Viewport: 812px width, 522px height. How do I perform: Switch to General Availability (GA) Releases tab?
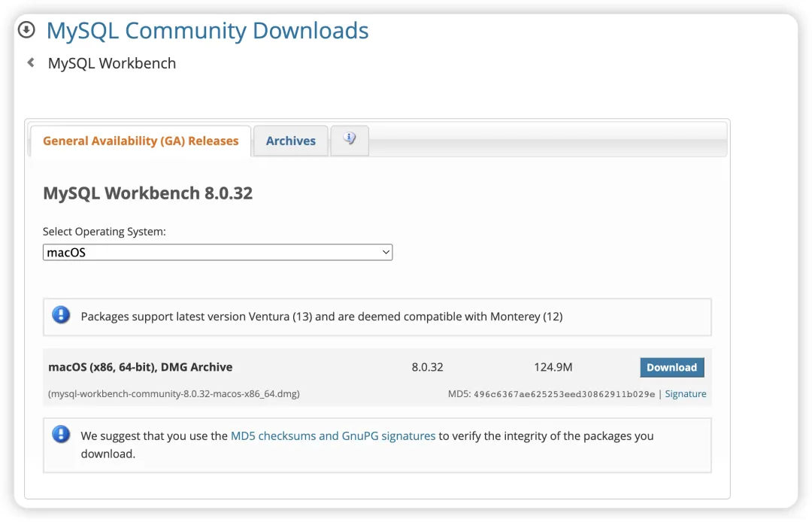click(x=141, y=141)
